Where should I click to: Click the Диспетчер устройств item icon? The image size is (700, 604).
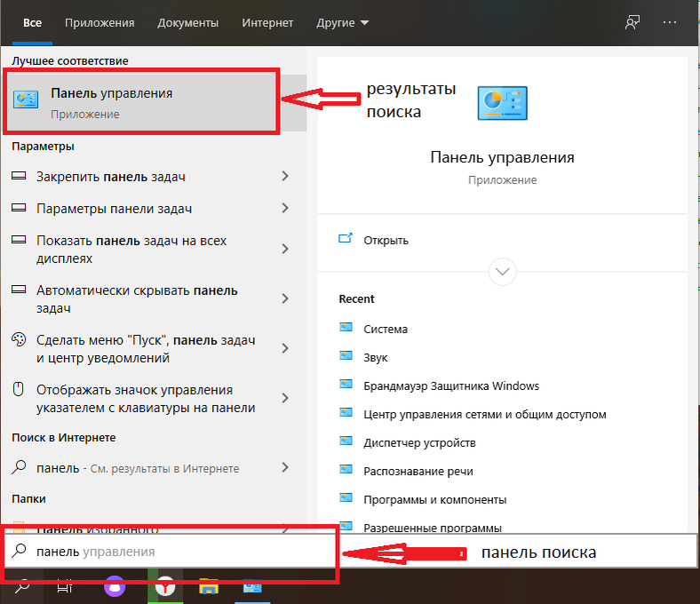point(346,441)
